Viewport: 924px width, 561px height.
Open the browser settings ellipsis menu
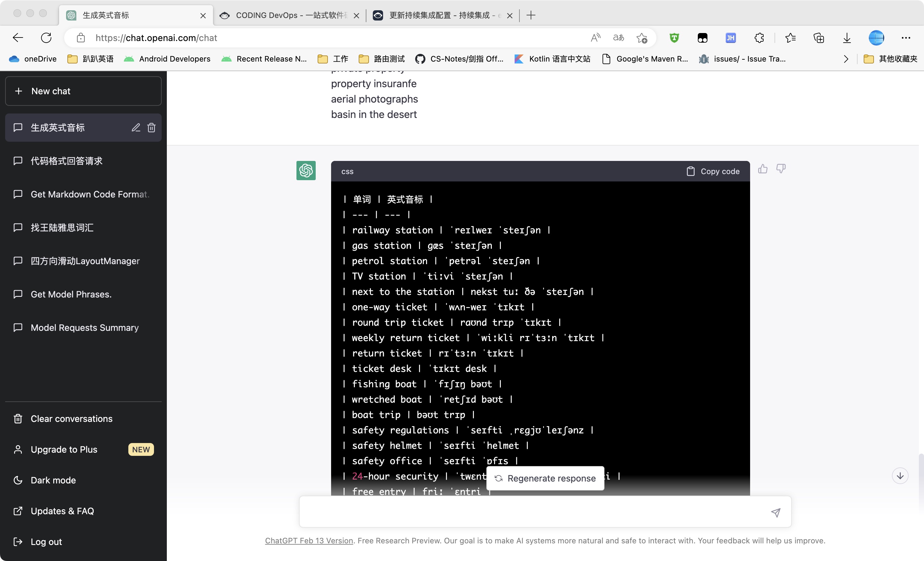(906, 38)
